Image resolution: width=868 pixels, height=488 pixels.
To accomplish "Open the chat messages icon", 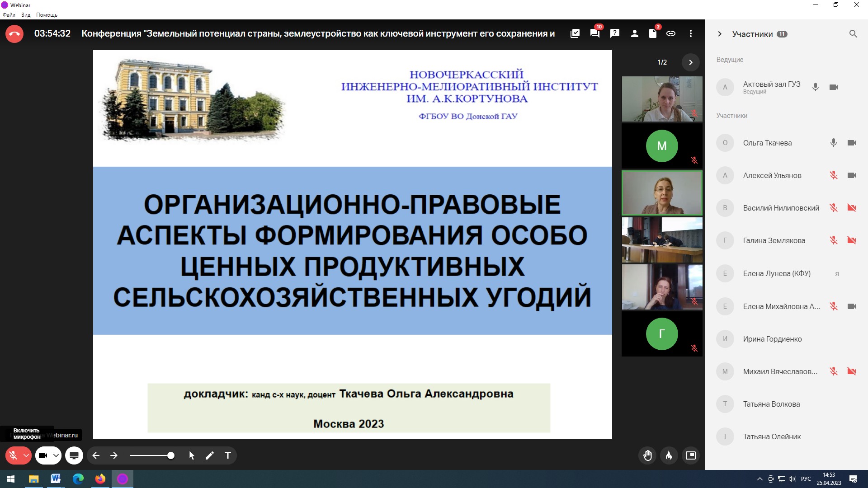I will click(594, 33).
